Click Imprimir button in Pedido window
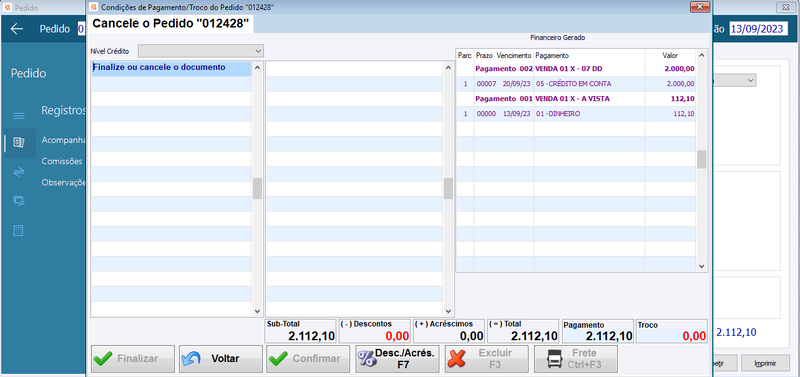The image size is (800, 377). pos(765,364)
